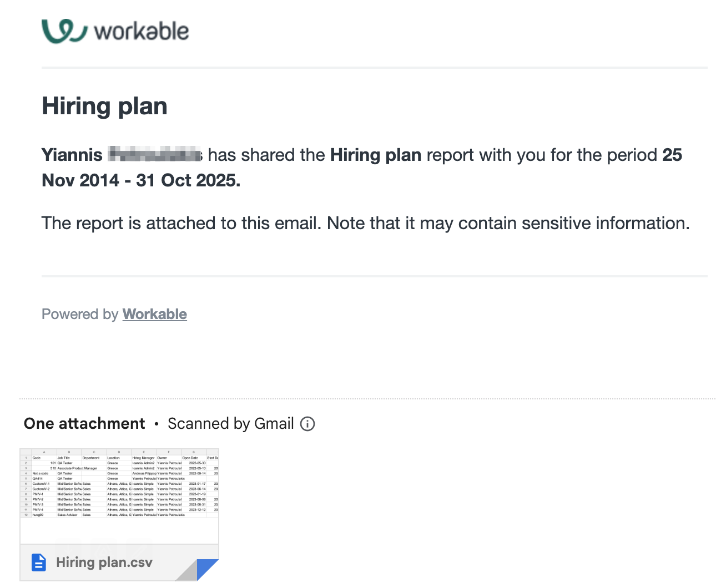Click the One attachment label

(x=84, y=424)
